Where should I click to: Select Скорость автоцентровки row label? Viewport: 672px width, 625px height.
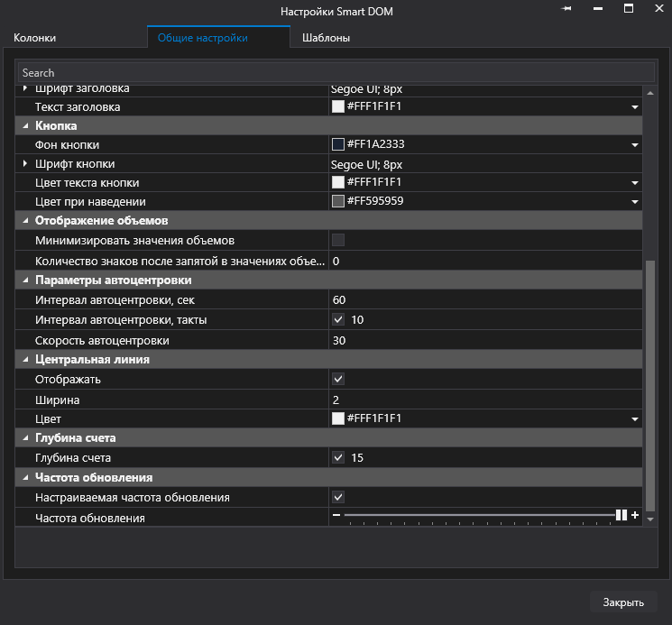102,341
